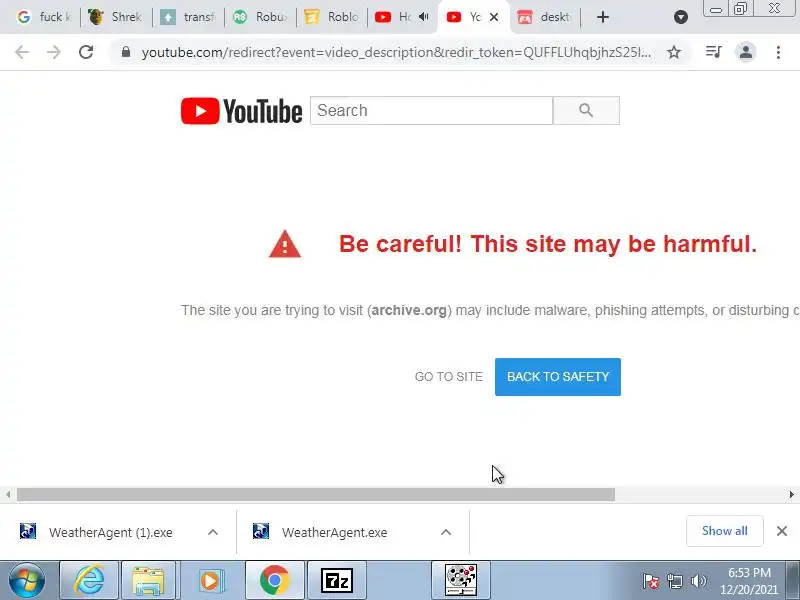This screenshot has height=600, width=800.
Task: Open the media control icon in toolbar
Action: click(x=713, y=52)
